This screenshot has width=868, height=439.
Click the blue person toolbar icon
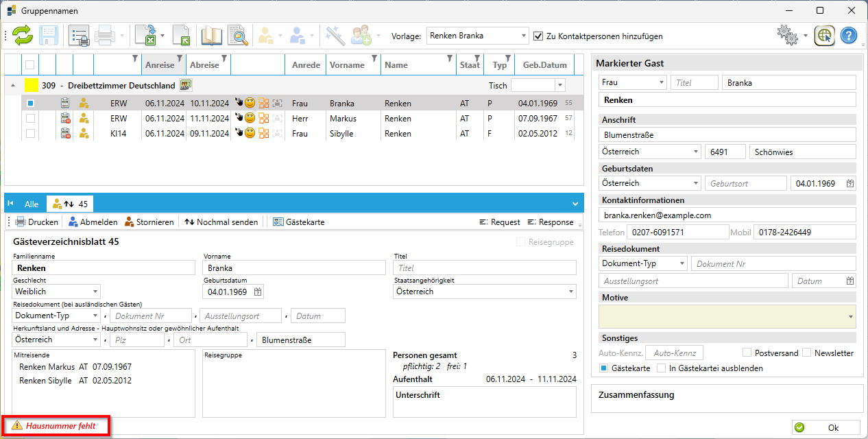(298, 36)
